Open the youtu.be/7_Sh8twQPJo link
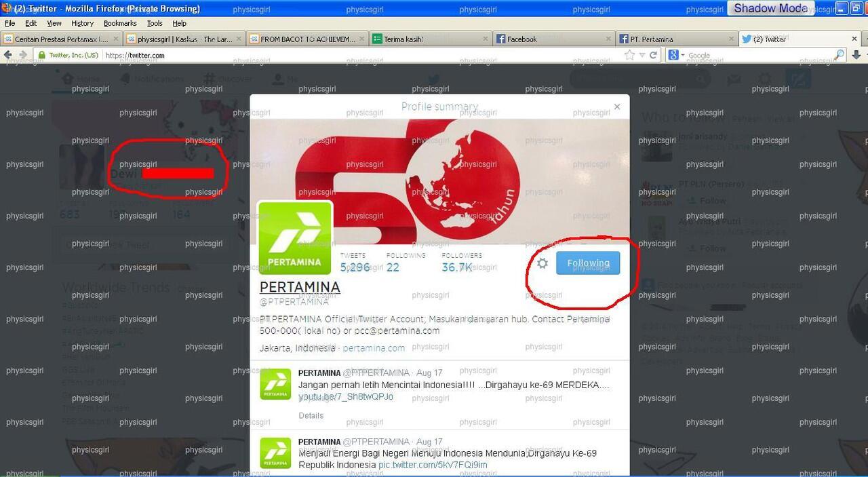868x477 pixels. pyautogui.click(x=346, y=396)
